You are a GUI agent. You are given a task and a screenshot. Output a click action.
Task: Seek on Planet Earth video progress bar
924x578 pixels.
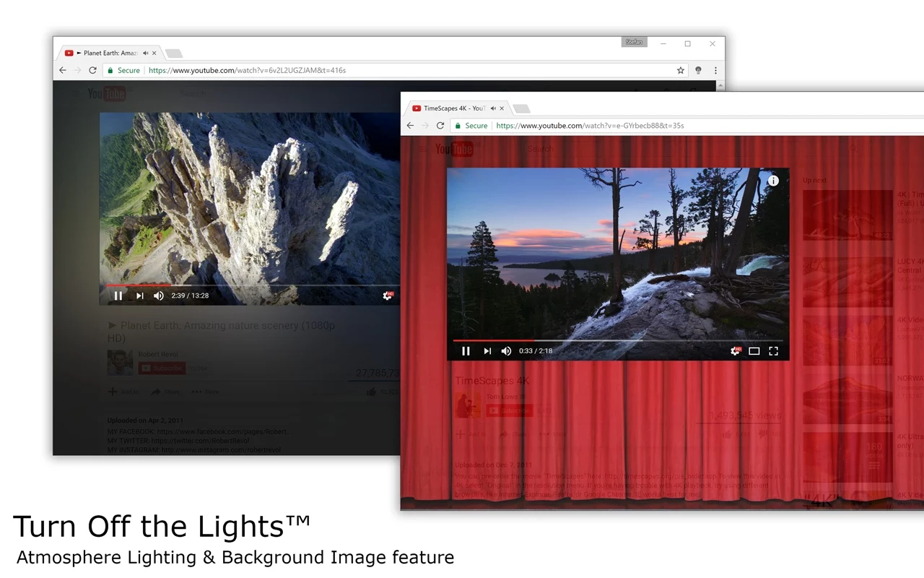coord(249,285)
